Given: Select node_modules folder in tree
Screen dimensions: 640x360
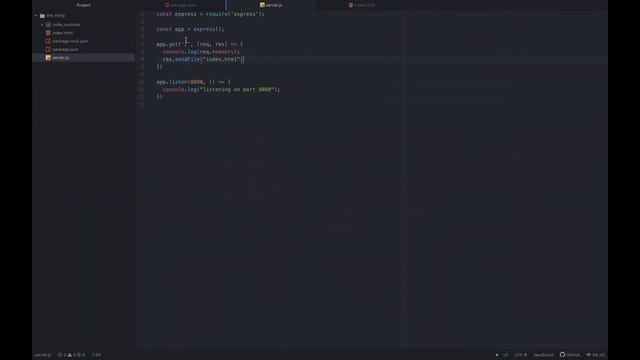Looking at the screenshot, I should (66, 25).
